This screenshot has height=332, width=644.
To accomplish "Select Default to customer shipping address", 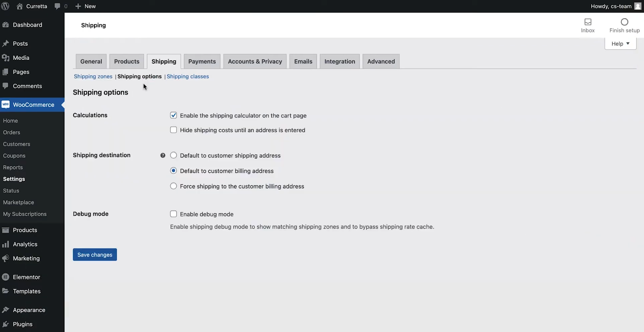I will (173, 155).
